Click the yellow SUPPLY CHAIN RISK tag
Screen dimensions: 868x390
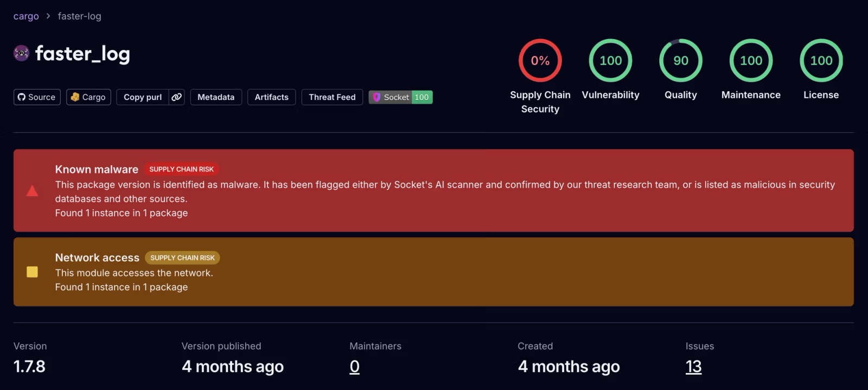[182, 258]
